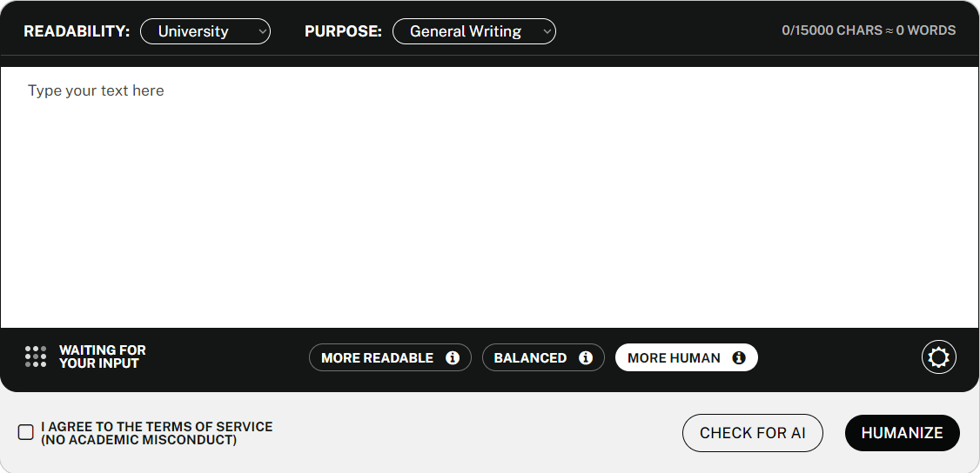
Task: Click the Check for AI button
Action: point(752,433)
